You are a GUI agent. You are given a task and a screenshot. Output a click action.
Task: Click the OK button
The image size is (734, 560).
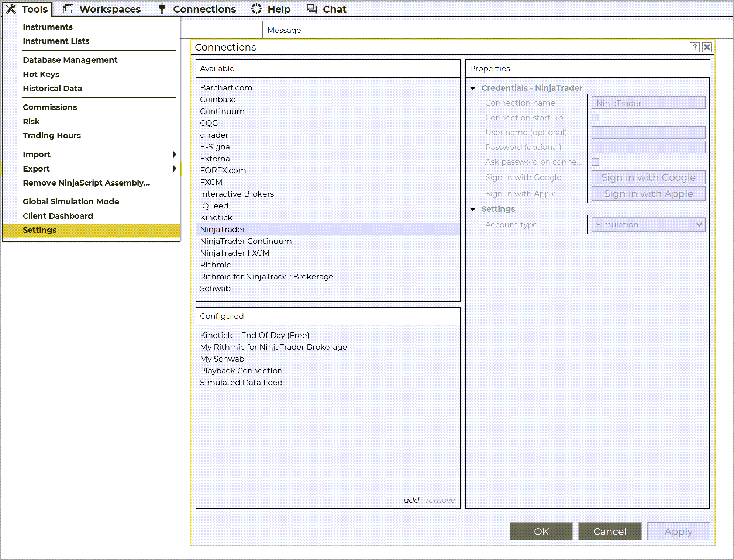pos(541,532)
